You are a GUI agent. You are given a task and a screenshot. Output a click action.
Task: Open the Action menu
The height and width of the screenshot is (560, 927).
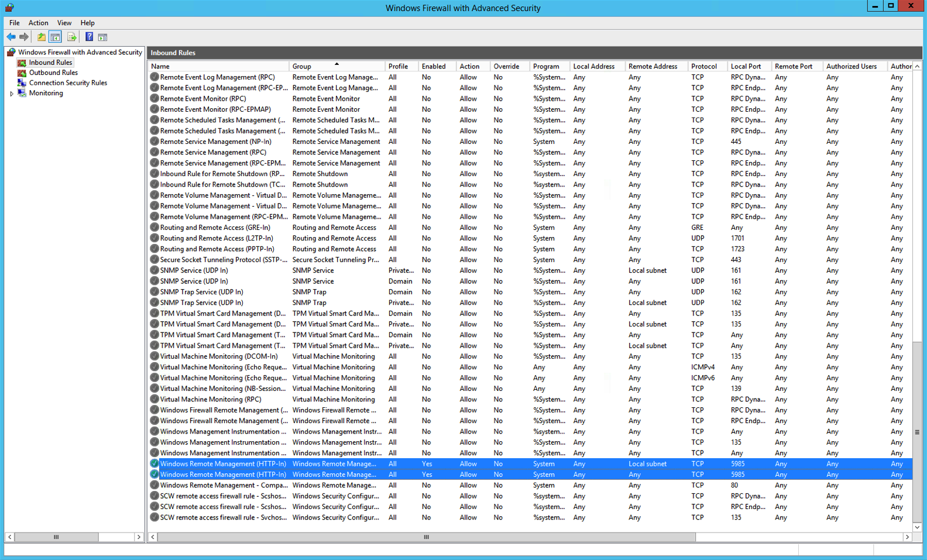[39, 23]
